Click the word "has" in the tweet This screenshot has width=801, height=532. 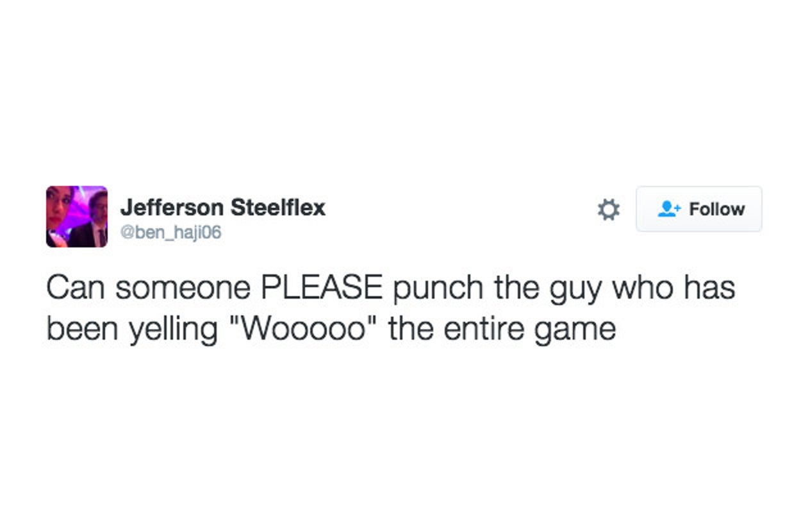(x=709, y=288)
